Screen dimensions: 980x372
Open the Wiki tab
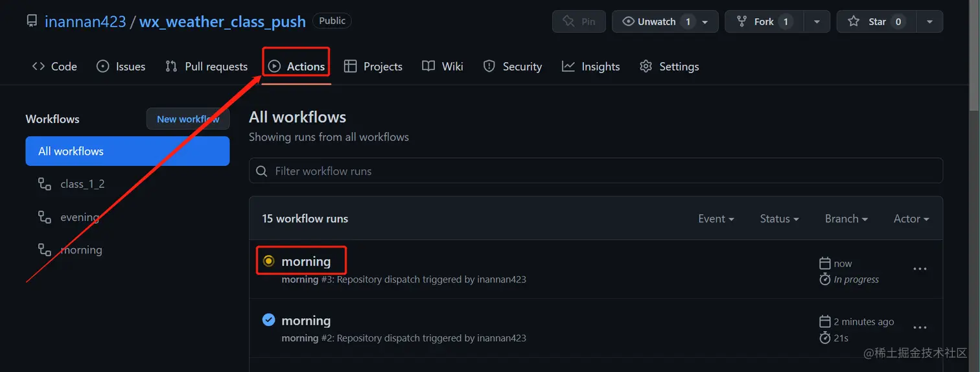[442, 66]
